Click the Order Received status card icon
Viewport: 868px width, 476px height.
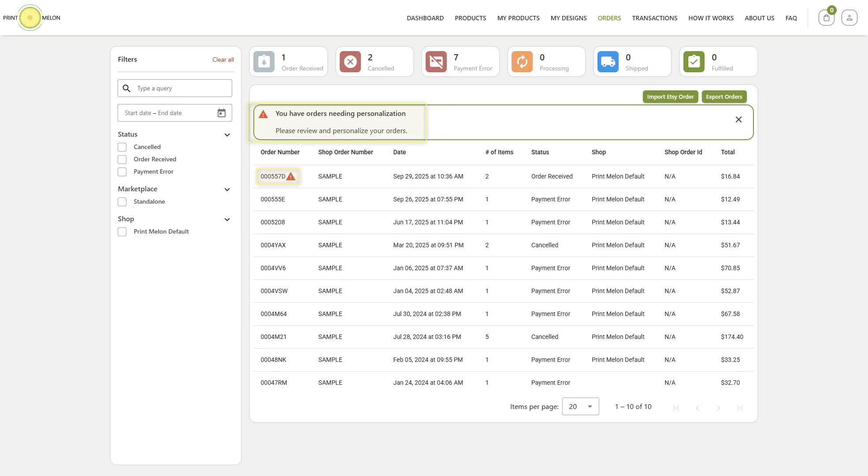coord(264,62)
